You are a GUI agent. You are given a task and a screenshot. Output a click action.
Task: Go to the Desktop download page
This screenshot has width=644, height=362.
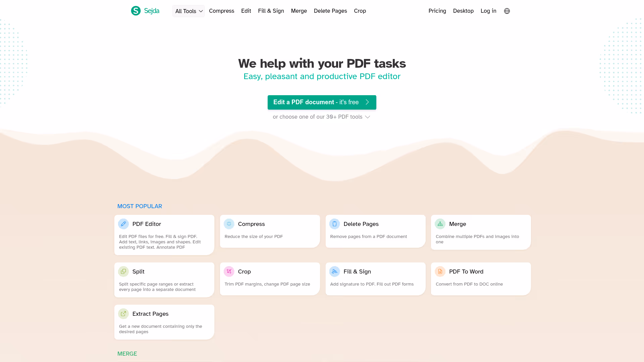point(463,11)
